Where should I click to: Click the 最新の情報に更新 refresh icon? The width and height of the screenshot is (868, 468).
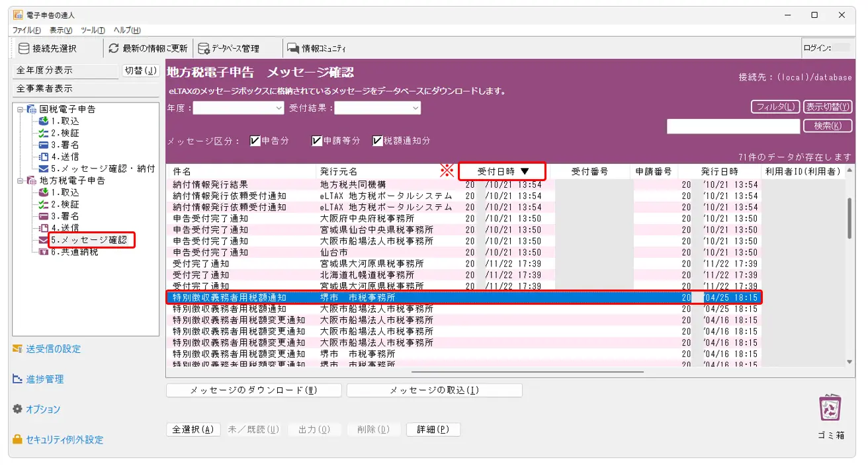[114, 48]
